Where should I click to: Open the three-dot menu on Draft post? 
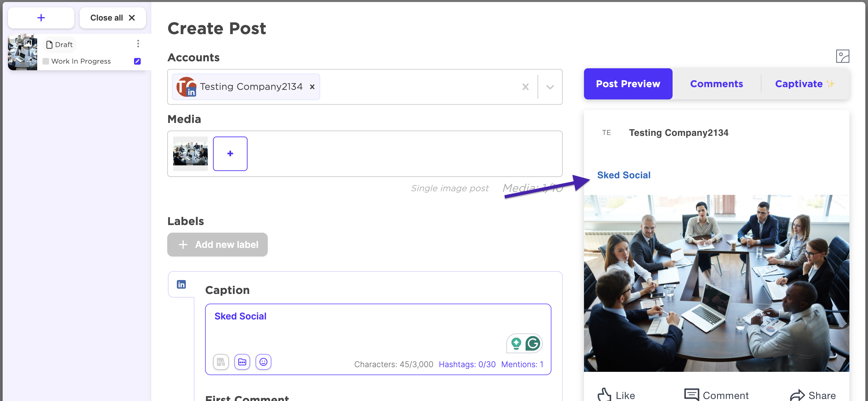click(138, 43)
